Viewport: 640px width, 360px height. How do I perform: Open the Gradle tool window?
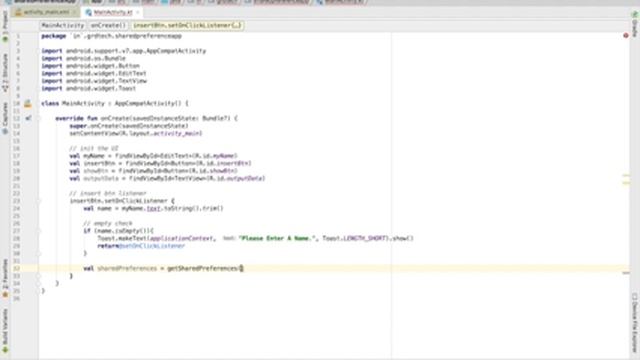coord(635,24)
